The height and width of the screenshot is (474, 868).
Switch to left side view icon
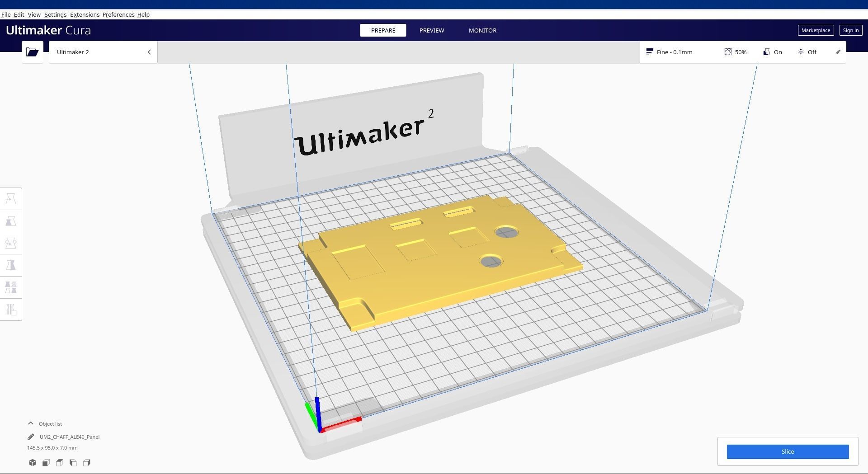(73, 463)
